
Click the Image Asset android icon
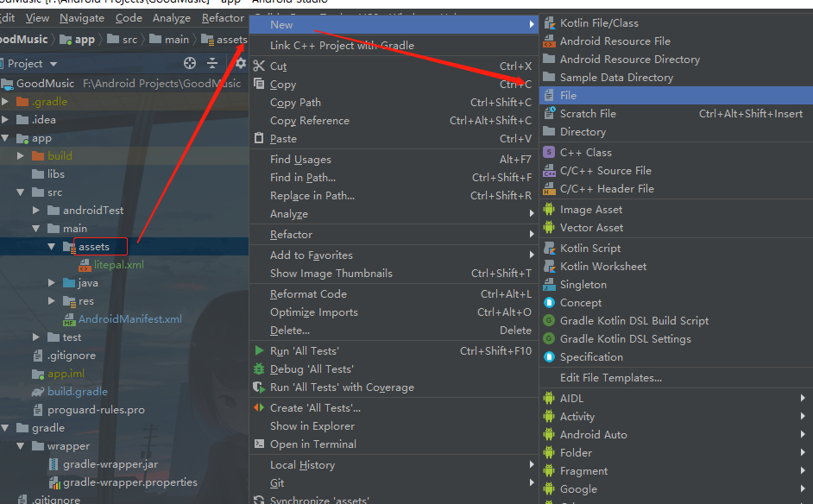(x=549, y=210)
